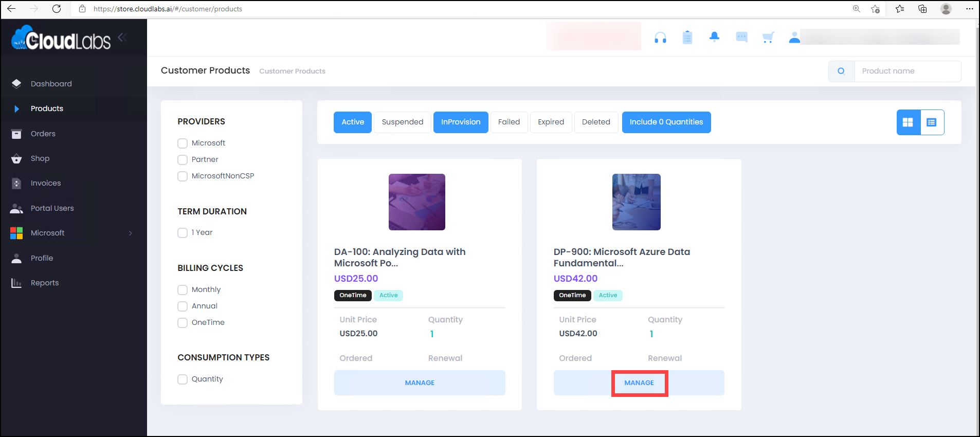980x437 pixels.
Task: Check the Microsoft provider checkbox
Action: coord(183,143)
